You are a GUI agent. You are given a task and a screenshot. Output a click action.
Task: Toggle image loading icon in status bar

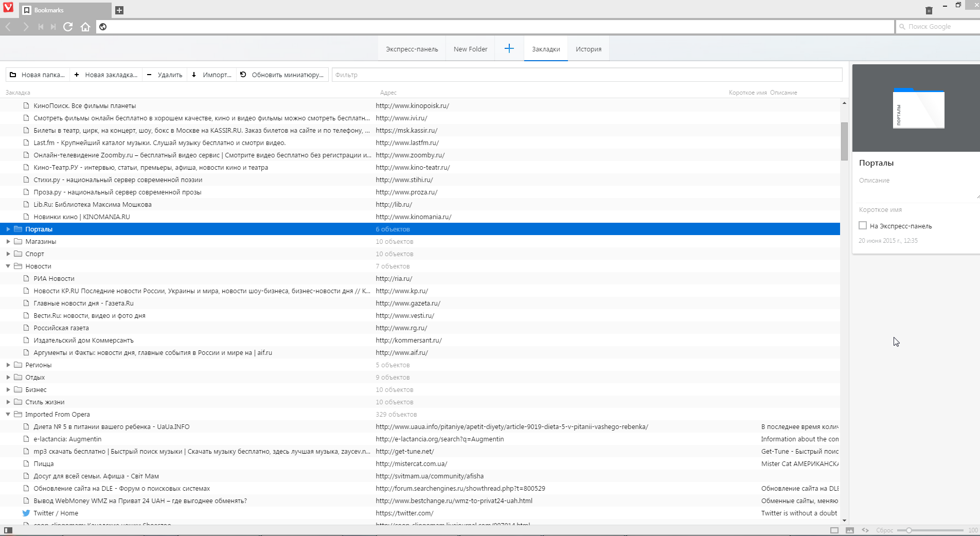[850, 530]
